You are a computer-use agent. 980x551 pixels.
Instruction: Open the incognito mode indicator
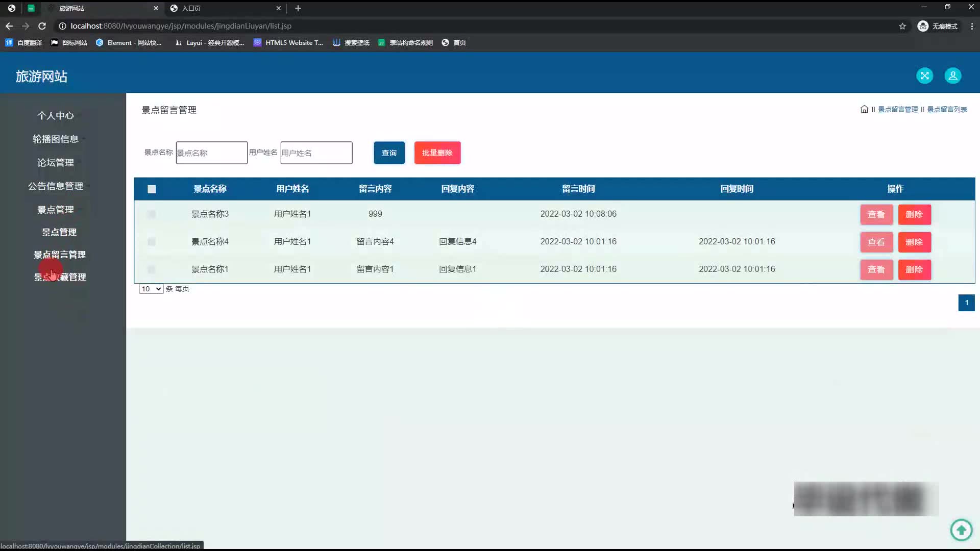pyautogui.click(x=938, y=26)
